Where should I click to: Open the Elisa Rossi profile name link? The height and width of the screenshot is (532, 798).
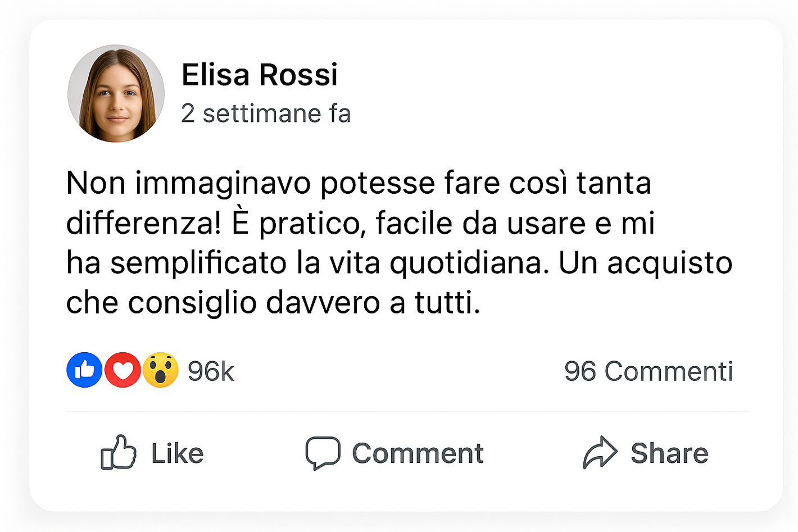(x=259, y=75)
